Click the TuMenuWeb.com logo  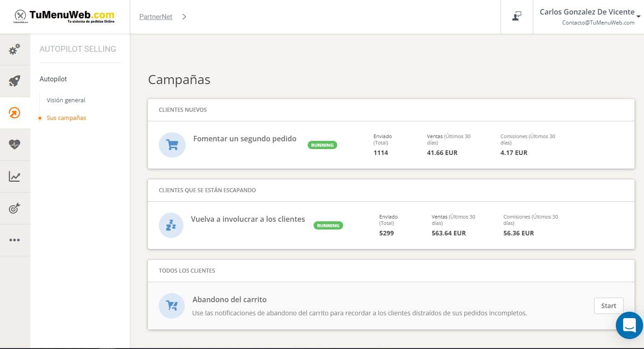point(64,16)
